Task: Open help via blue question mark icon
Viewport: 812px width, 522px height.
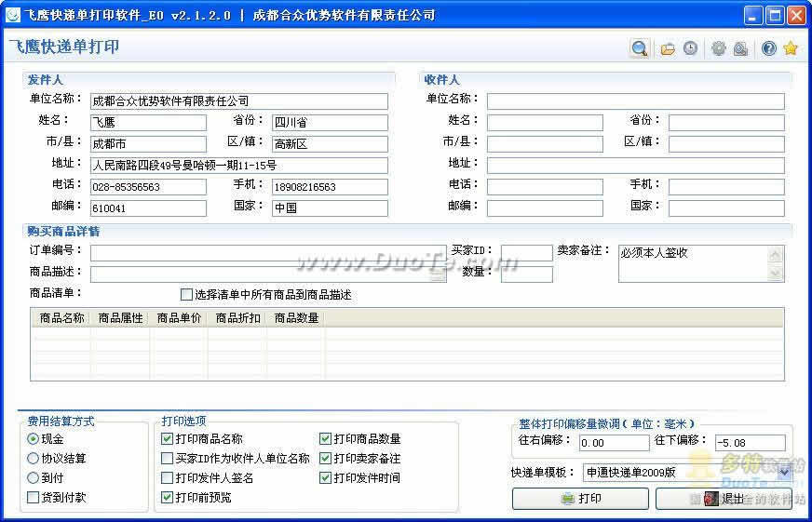Action: [x=769, y=48]
